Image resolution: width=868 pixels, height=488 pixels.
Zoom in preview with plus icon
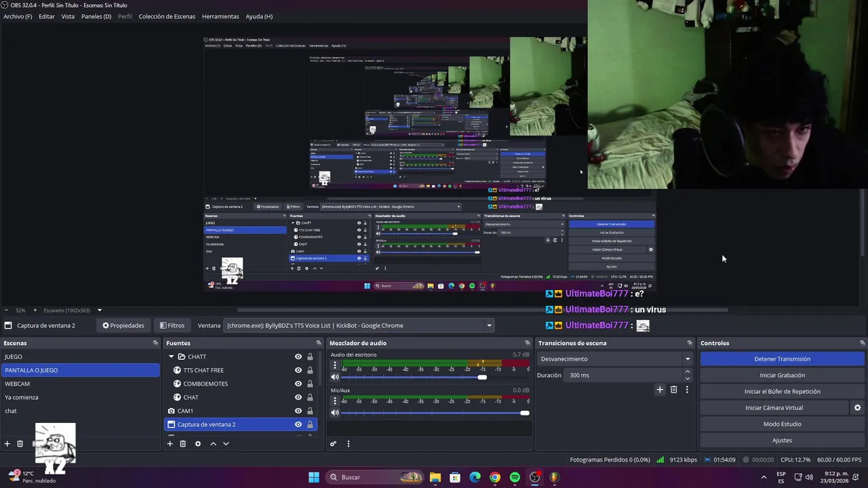coord(35,310)
